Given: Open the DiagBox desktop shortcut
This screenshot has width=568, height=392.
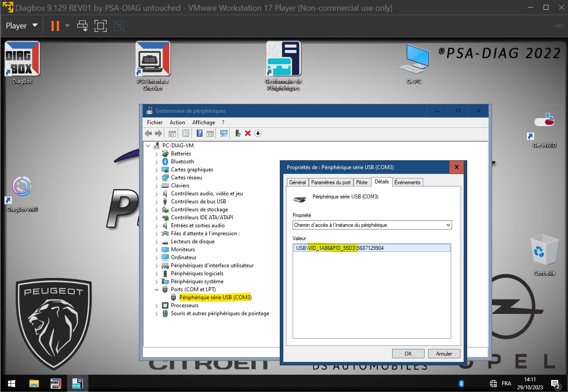Looking at the screenshot, I should click(x=22, y=59).
